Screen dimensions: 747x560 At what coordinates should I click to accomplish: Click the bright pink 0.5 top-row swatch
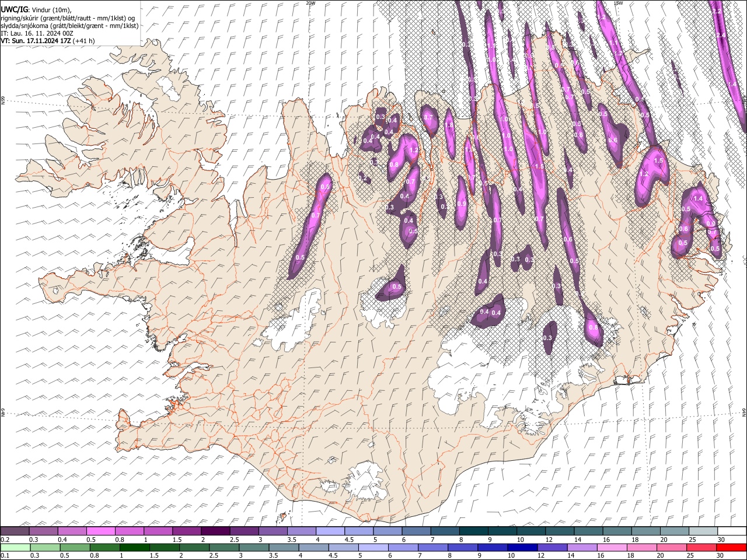102,531
